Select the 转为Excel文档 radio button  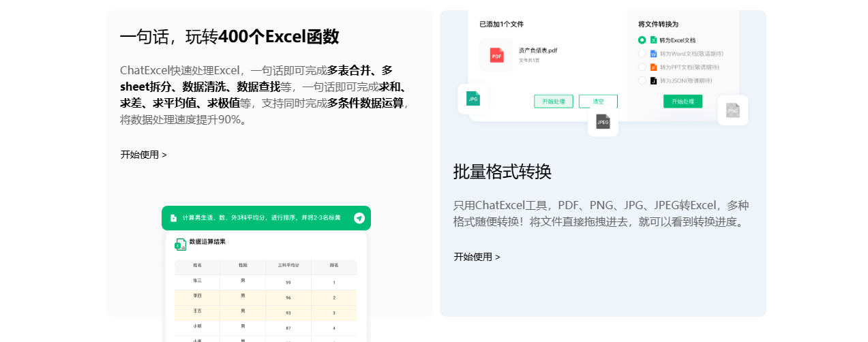click(x=642, y=40)
